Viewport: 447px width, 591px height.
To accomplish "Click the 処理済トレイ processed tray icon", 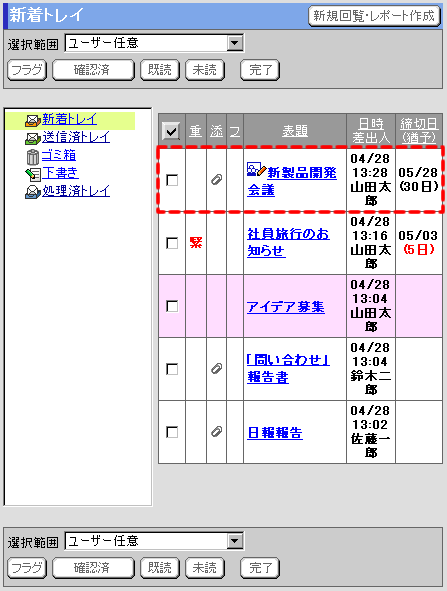I will (33, 192).
